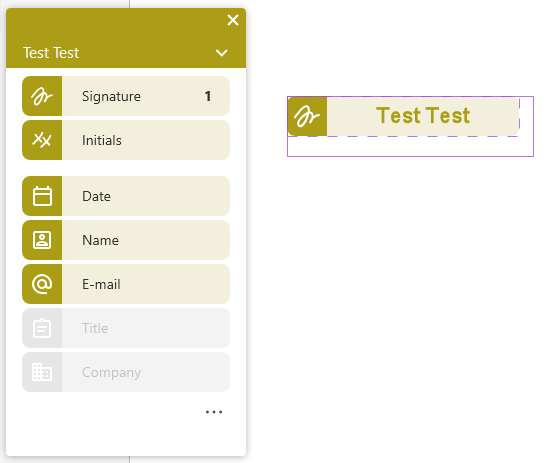
Task: Click the Date calendar icon
Action: click(x=42, y=196)
